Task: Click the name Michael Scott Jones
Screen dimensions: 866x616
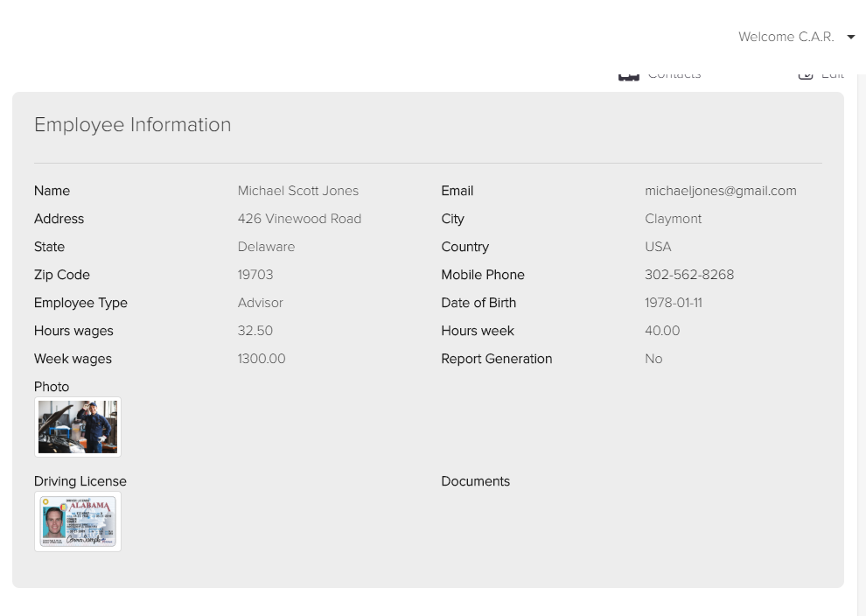Action: (x=297, y=191)
